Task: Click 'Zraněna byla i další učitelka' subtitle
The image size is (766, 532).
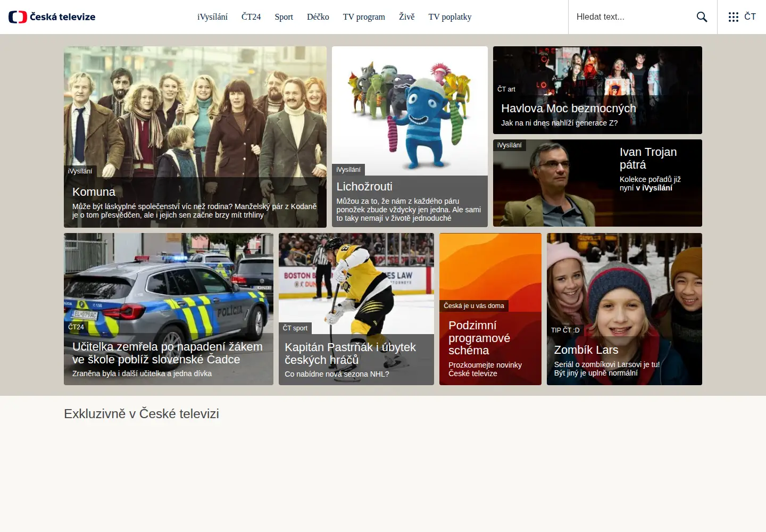Action: tap(142, 373)
